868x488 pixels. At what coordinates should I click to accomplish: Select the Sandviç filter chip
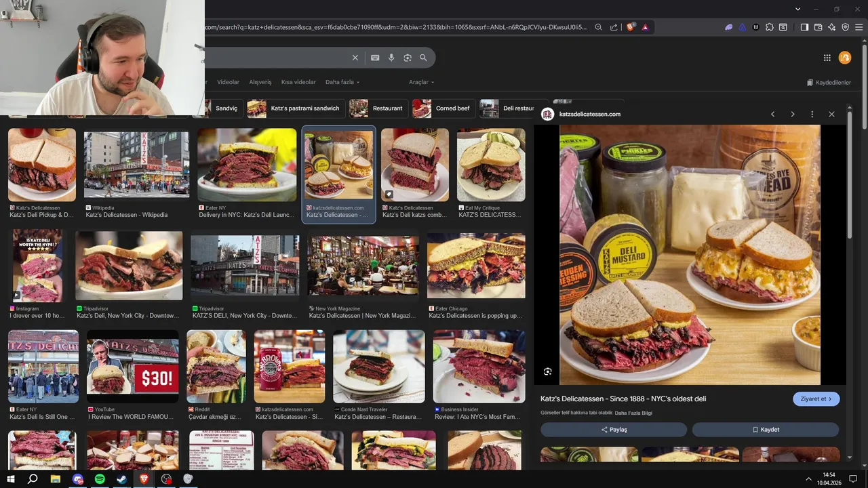pos(224,108)
